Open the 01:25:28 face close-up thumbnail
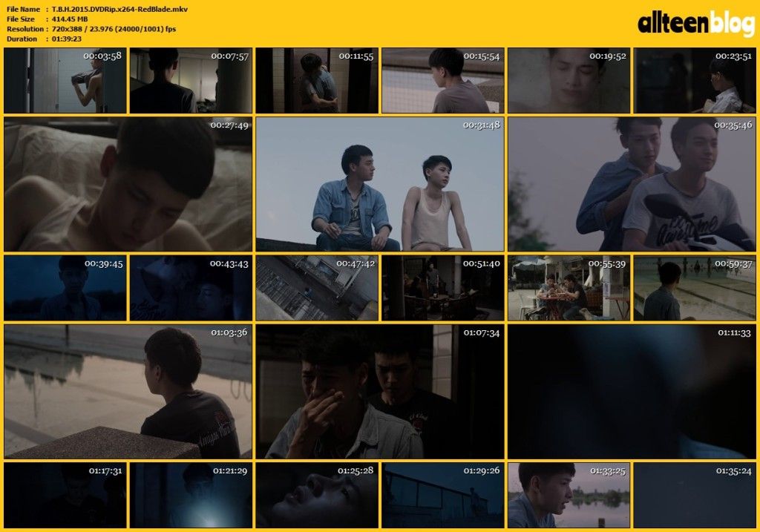This screenshot has height=532, width=760. point(317,495)
